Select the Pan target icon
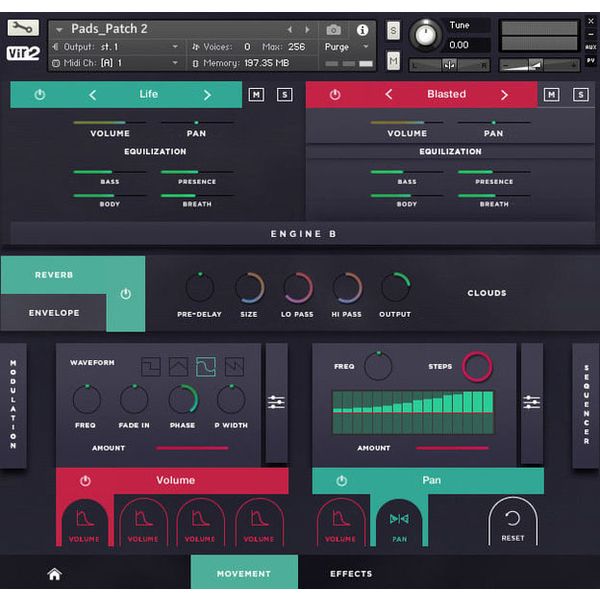 click(399, 523)
